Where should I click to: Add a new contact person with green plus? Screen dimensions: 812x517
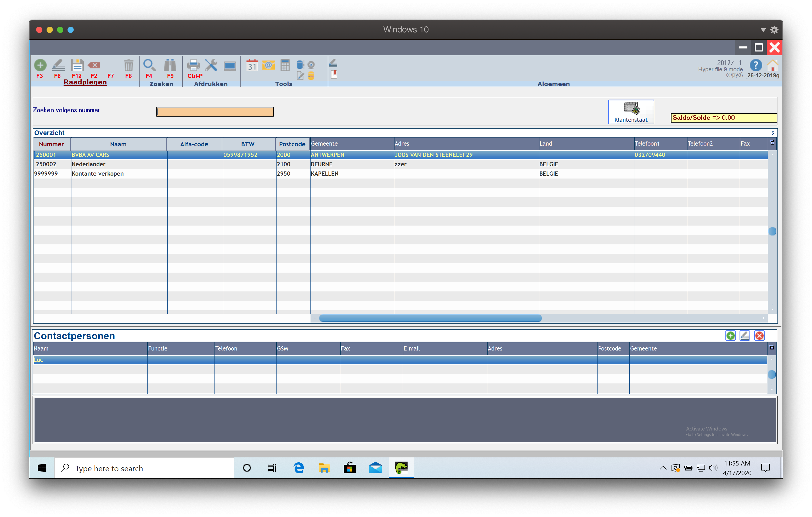pyautogui.click(x=730, y=336)
